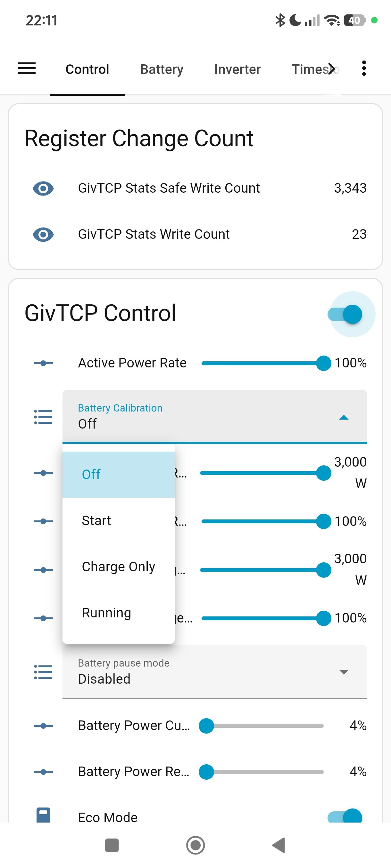Open the GivTCP Stats Write Count entry
Image resolution: width=391 pixels, height=868 pixels.
tap(154, 235)
